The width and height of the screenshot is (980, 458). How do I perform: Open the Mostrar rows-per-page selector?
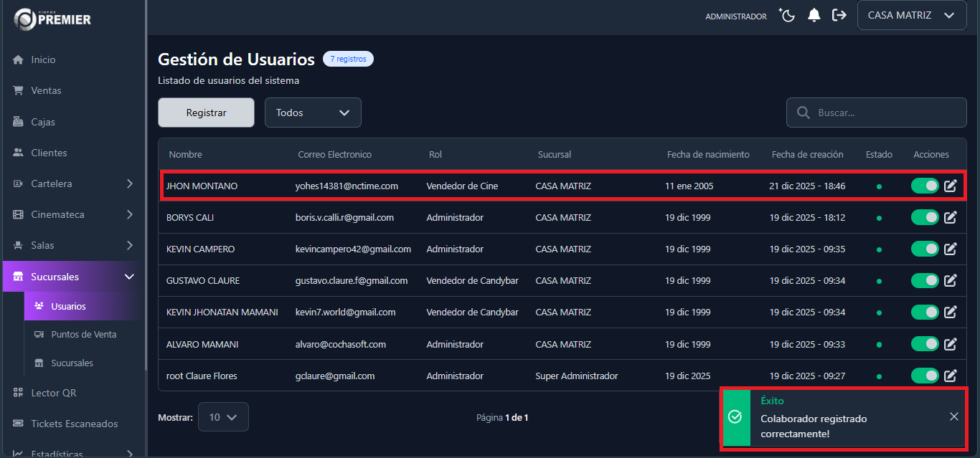[x=223, y=417]
